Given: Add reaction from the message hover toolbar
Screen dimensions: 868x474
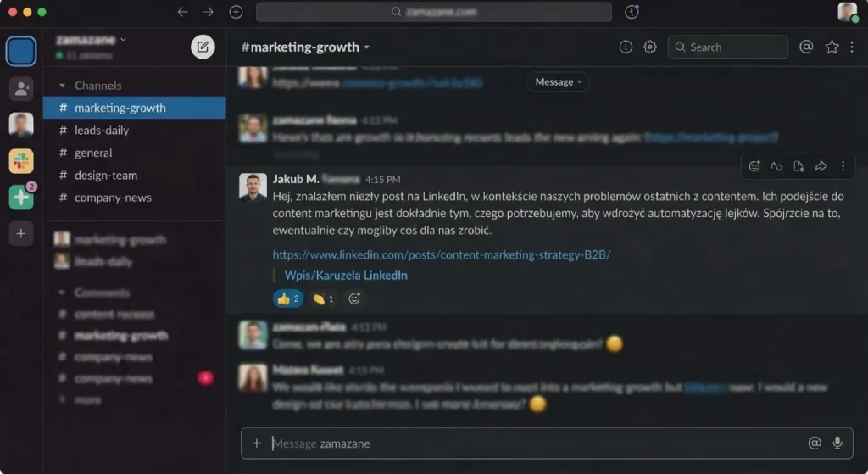Looking at the screenshot, I should (x=754, y=166).
